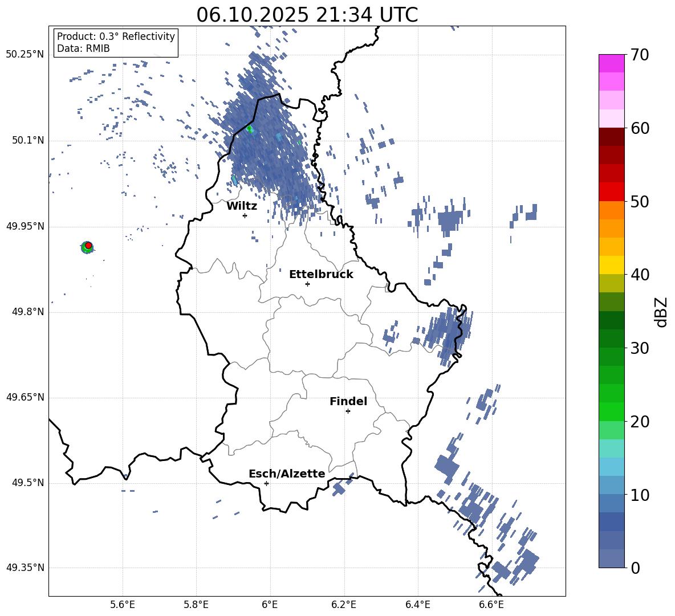
Task: Click the 50.1°N latitude label
Action: (x=28, y=141)
